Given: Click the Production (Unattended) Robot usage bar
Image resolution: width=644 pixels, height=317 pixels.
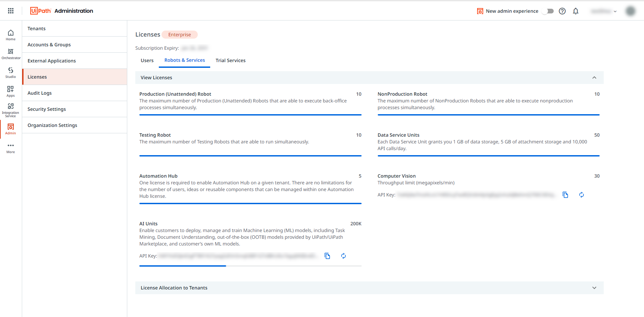Looking at the screenshot, I should [x=250, y=115].
